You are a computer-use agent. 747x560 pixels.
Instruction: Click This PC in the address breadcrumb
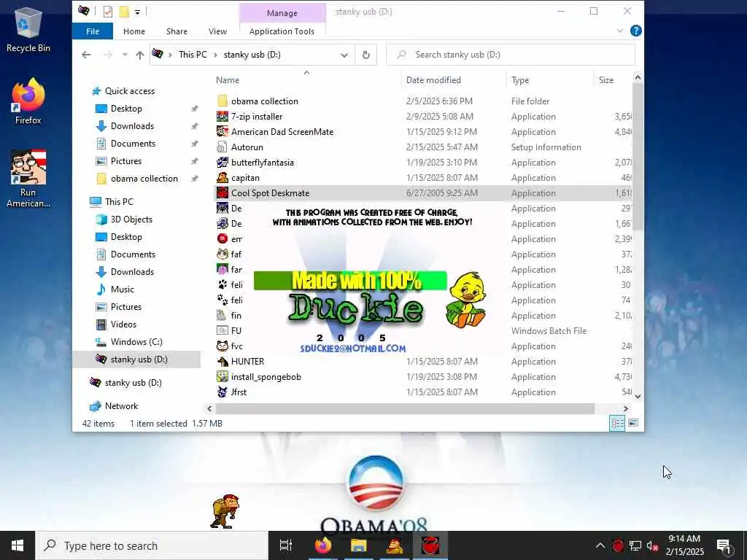point(193,55)
